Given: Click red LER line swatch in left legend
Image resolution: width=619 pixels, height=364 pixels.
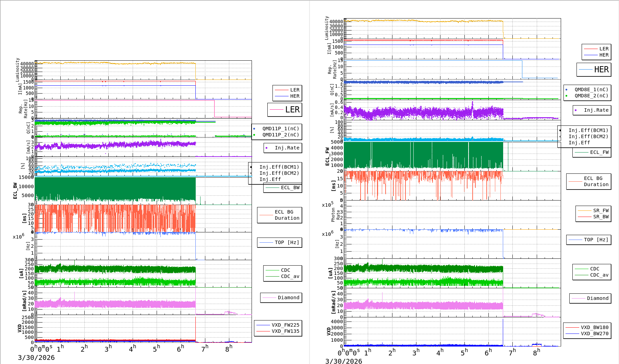Looking at the screenshot, I should [281, 90].
